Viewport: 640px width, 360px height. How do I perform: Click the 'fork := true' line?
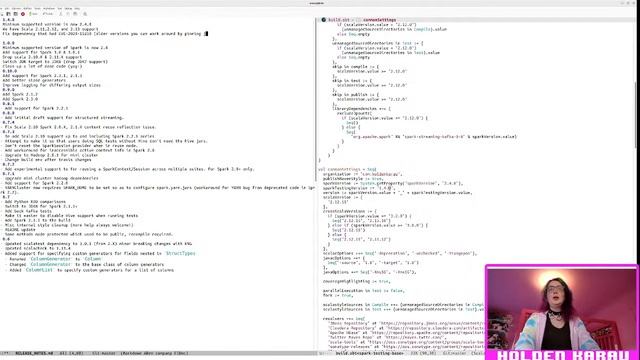pos(337,295)
